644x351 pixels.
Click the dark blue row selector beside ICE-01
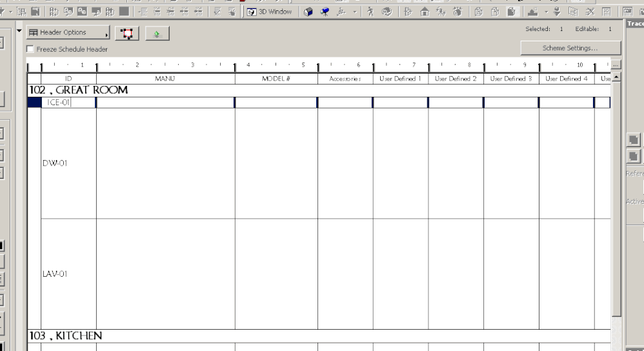34,103
